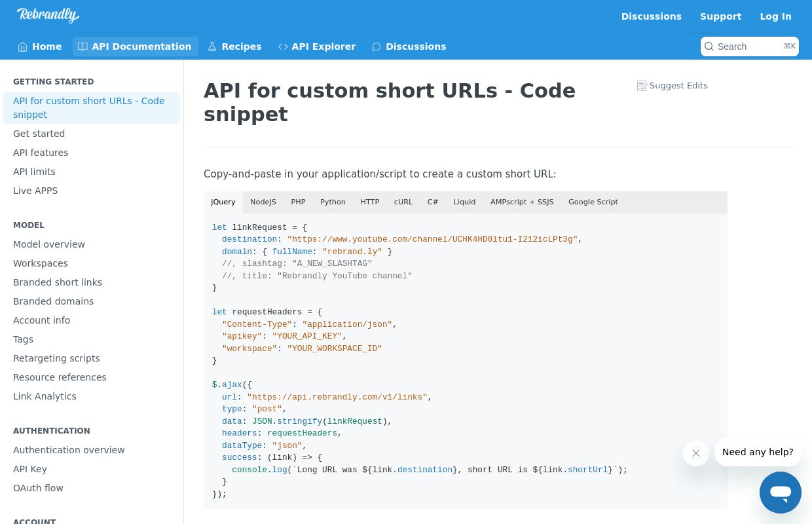Click the "YOUR_API_KEY" string in code
812x524 pixels.
pyautogui.click(x=307, y=337)
